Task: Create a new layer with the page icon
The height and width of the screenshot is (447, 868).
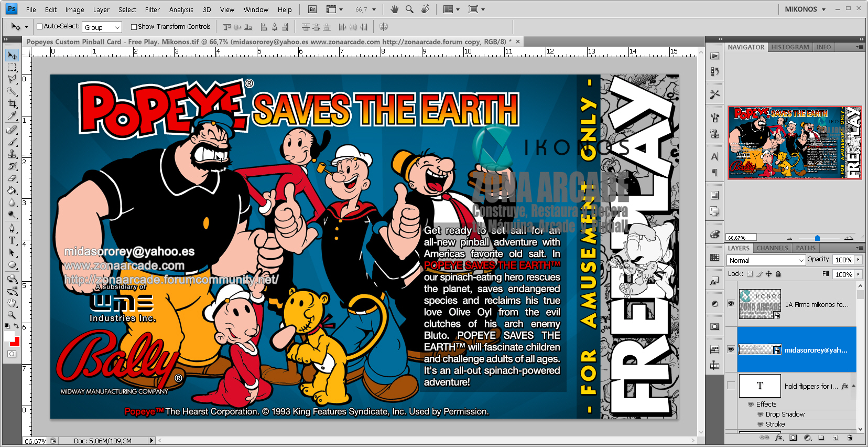Action: click(836, 438)
